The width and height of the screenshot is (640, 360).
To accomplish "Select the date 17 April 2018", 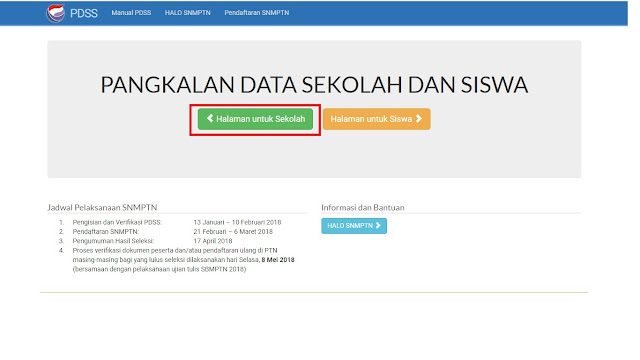I will click(213, 241).
